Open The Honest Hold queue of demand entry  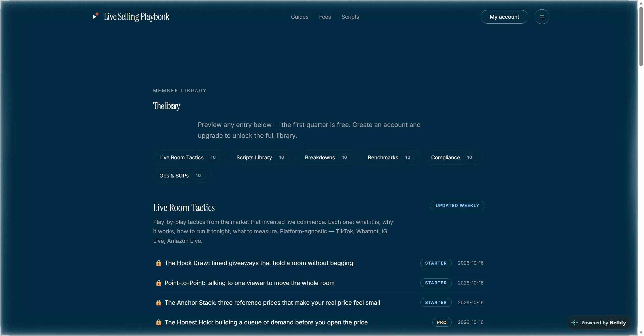tap(266, 322)
